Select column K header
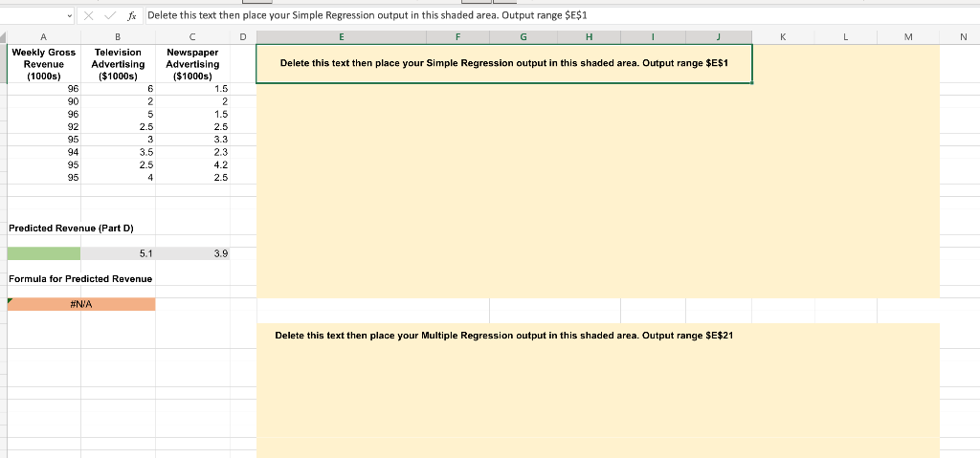 coord(783,37)
